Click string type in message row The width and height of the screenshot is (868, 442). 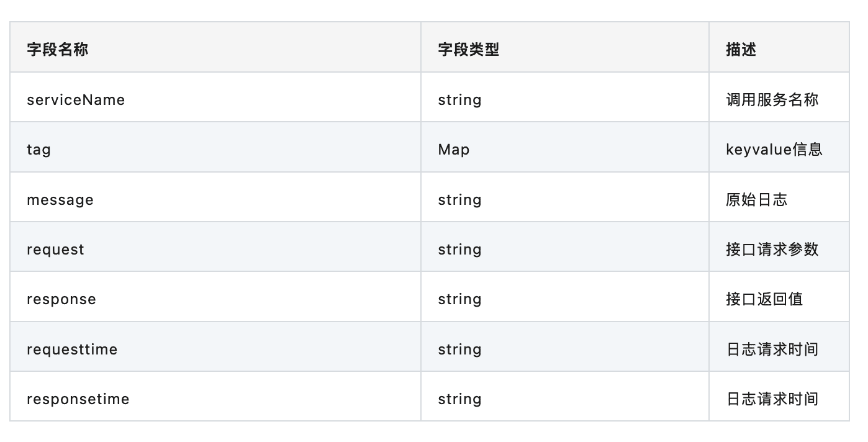[459, 200]
